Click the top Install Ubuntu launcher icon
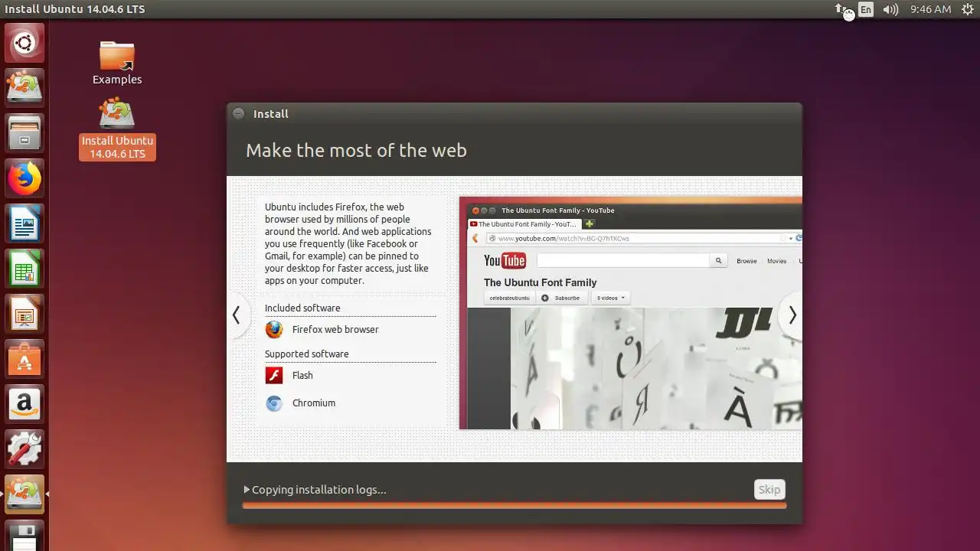The height and width of the screenshot is (551, 980). tap(24, 87)
